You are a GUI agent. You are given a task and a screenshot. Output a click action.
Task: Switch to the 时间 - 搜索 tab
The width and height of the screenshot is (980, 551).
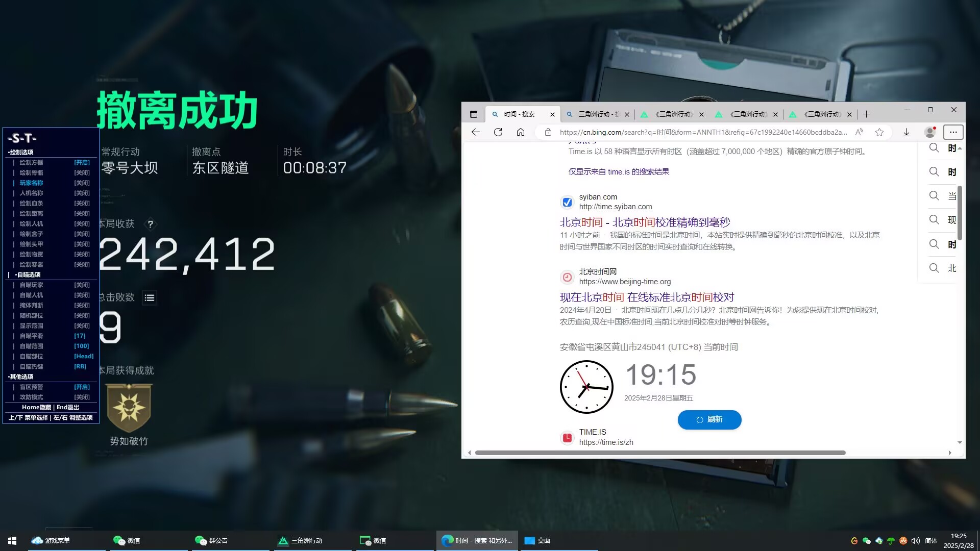tap(520, 114)
